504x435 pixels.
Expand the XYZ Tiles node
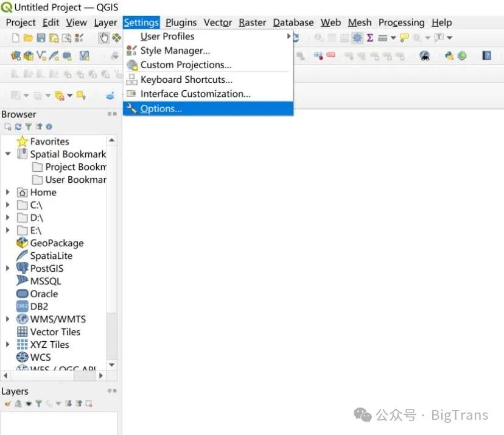pos(8,344)
